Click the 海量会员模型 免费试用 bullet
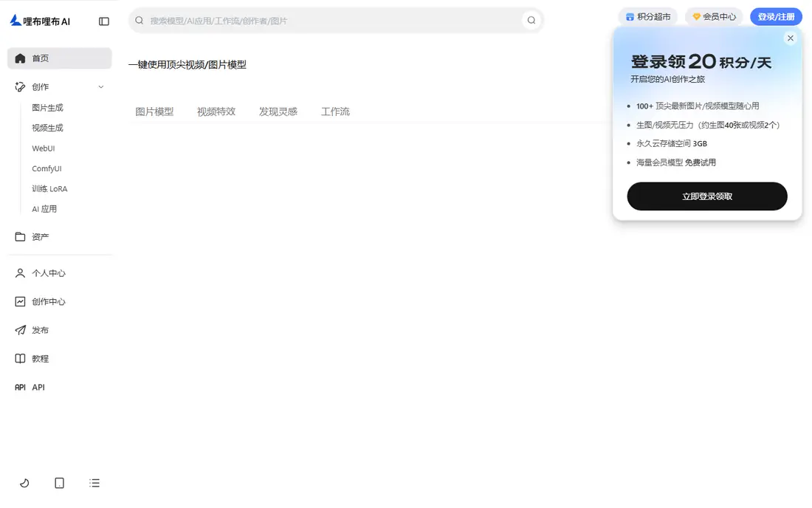The height and width of the screenshot is (508, 812). point(675,162)
